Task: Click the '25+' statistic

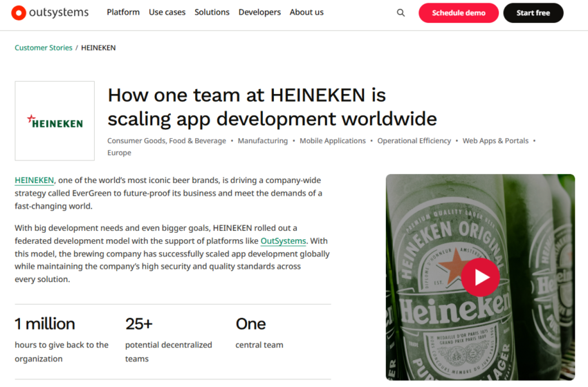Action: click(x=139, y=323)
